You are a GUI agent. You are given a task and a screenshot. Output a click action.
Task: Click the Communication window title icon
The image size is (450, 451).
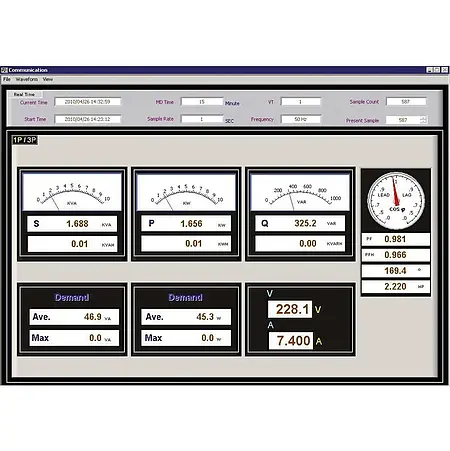[x=4, y=70]
